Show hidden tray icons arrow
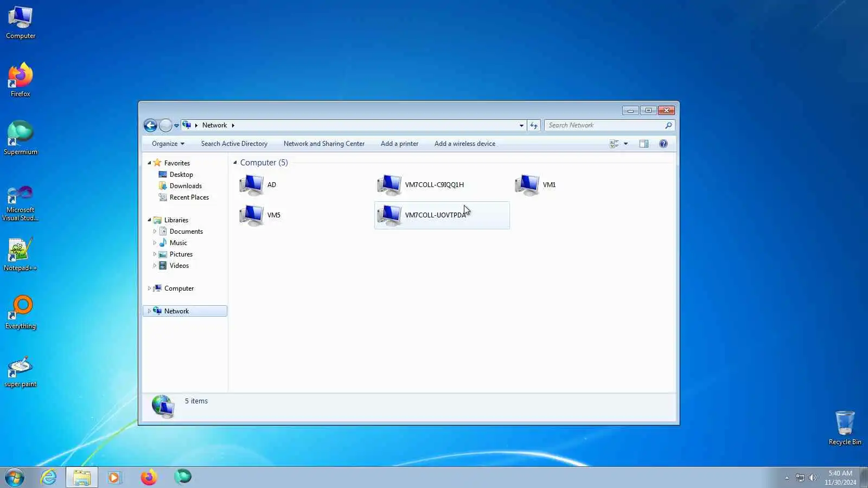Screen dimensions: 868x488 787,478
